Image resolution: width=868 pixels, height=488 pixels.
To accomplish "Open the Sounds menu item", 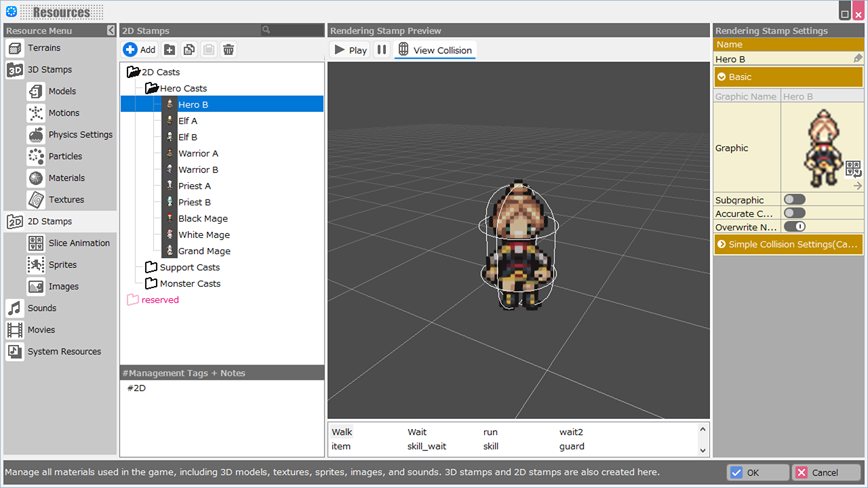I will tap(42, 308).
